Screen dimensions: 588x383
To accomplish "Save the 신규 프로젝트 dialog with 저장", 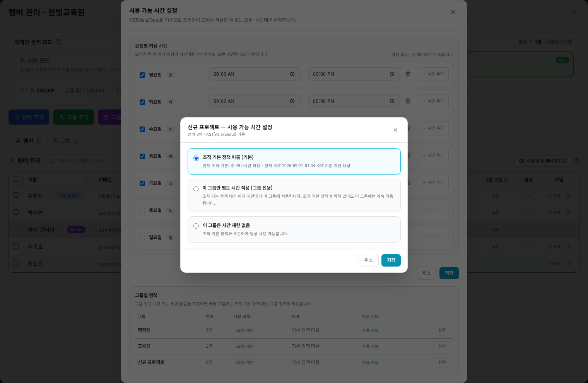I will pyautogui.click(x=391, y=260).
